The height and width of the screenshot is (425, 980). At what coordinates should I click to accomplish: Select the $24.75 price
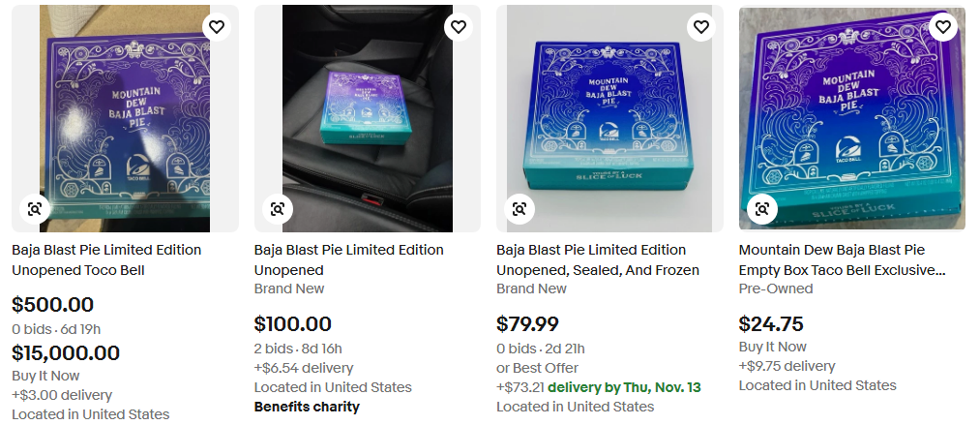(770, 323)
